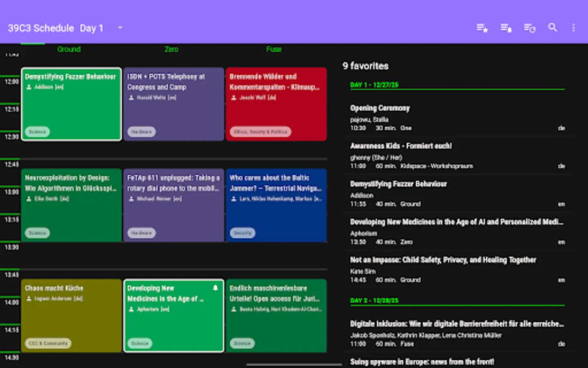Click the 39C3 Schedule title

[41, 28]
